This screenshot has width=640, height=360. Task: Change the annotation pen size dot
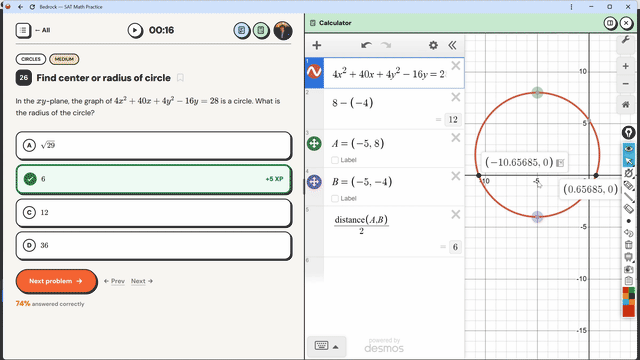point(629,221)
